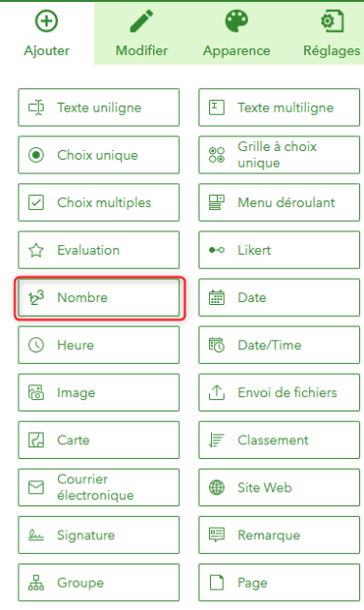Click the Texte uniligne icon
Viewport: 364px width, 610px height.
pyautogui.click(x=36, y=107)
